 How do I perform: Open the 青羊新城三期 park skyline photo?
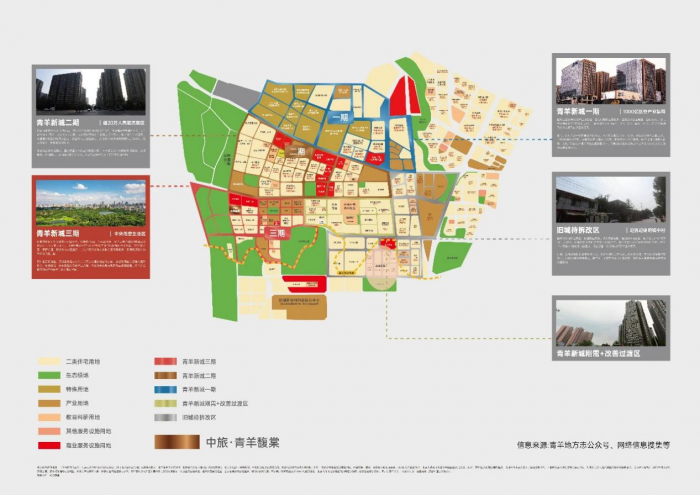[x=91, y=206]
